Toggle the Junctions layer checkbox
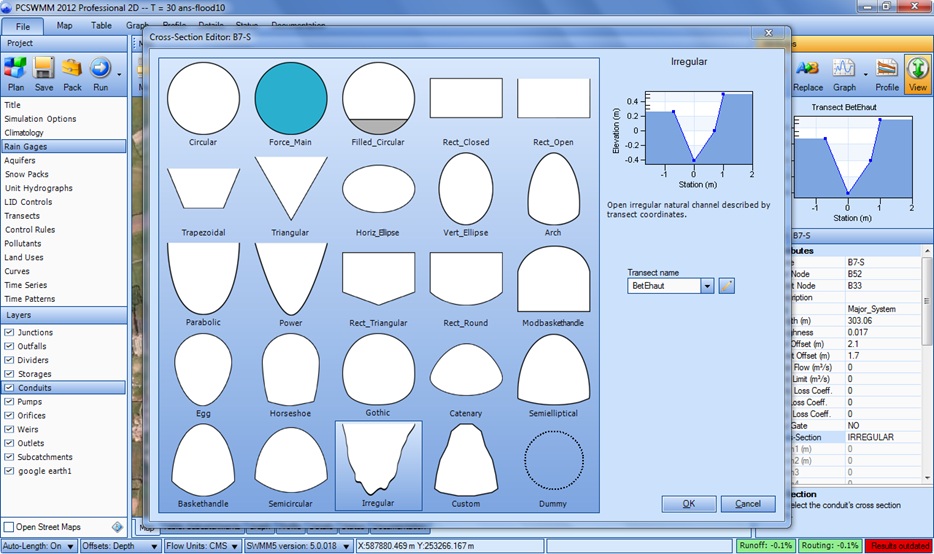Viewport: 934px width, 554px height. click(9, 332)
